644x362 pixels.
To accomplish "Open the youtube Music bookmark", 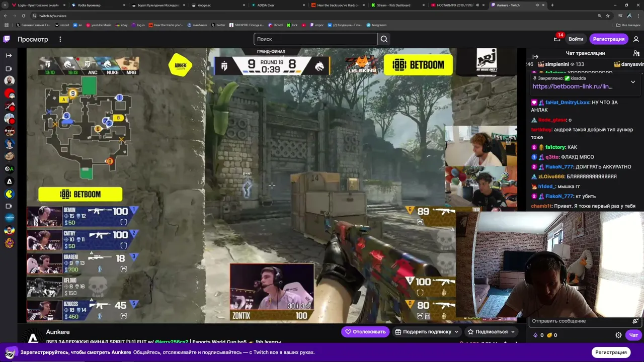I will [x=99, y=25].
